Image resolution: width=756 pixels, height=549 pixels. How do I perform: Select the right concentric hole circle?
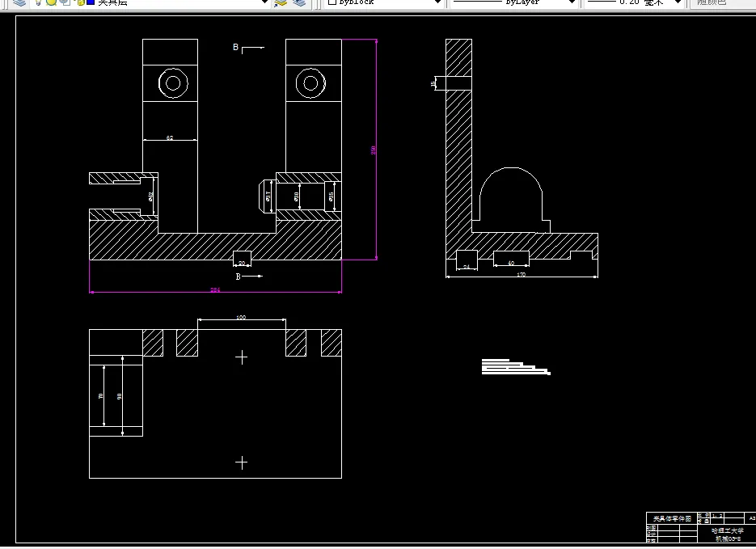(310, 83)
